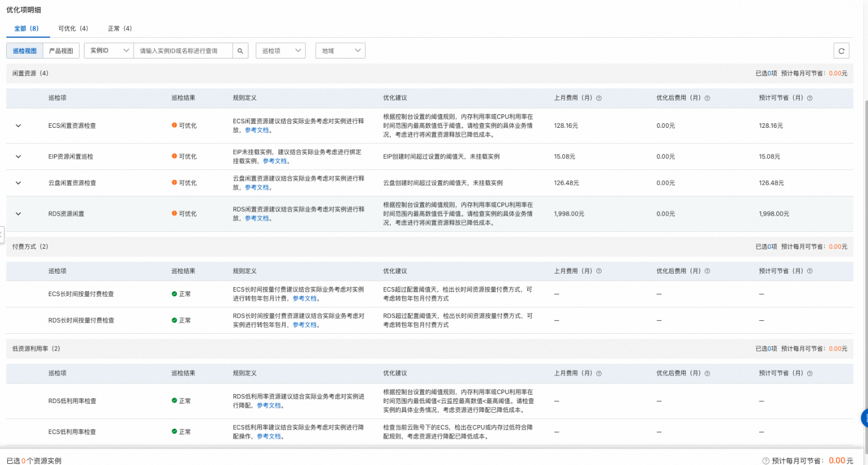Click the ECS低利用率检查 row name
This screenshot has width=868, height=465.
[x=72, y=432]
